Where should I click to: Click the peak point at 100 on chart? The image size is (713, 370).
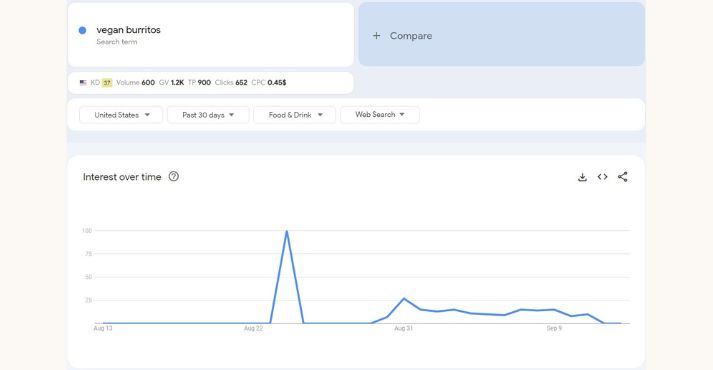(x=286, y=231)
